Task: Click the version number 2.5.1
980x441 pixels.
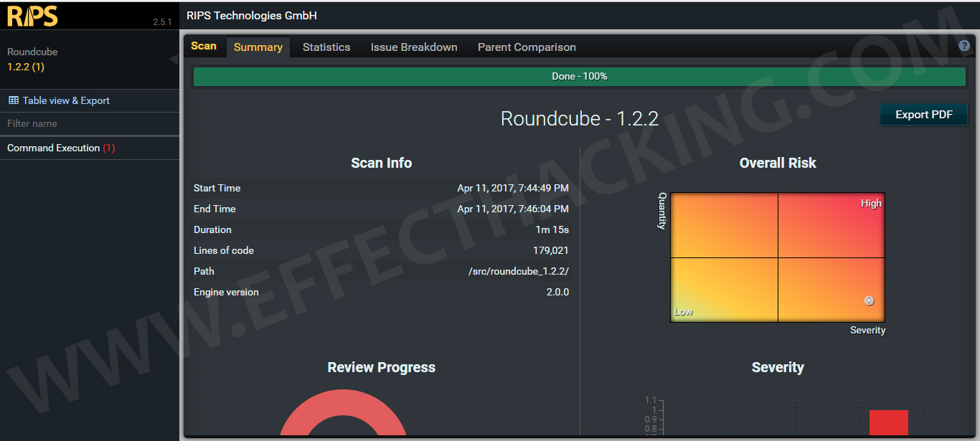Action: click(x=162, y=22)
